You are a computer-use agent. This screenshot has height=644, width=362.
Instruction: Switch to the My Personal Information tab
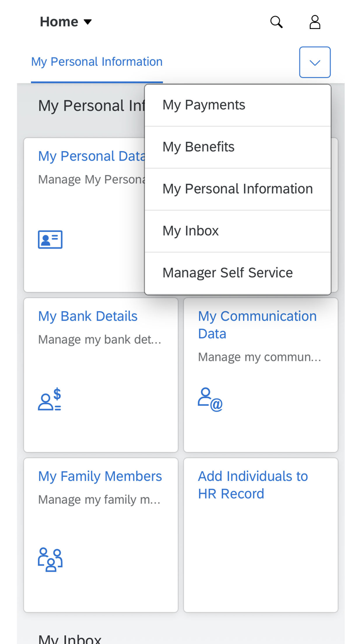pos(97,61)
